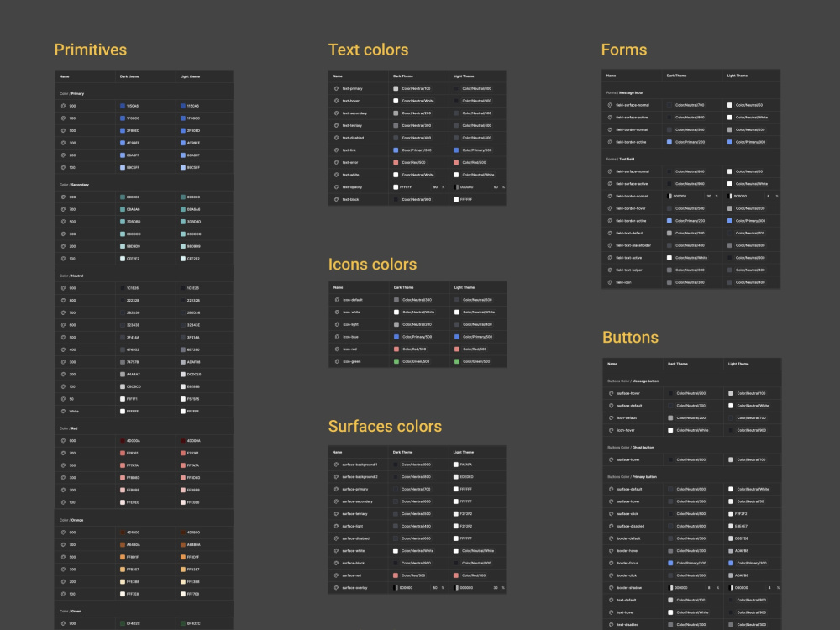Image resolution: width=840 pixels, height=630 pixels.
Task: Click the 'Icons colors' heading
Action: tap(372, 264)
